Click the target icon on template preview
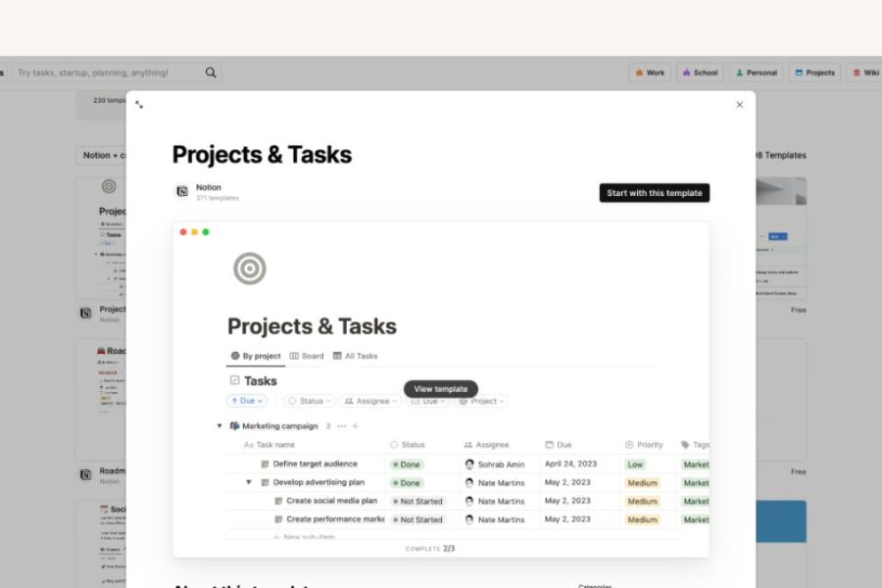The image size is (882, 588). [x=249, y=269]
